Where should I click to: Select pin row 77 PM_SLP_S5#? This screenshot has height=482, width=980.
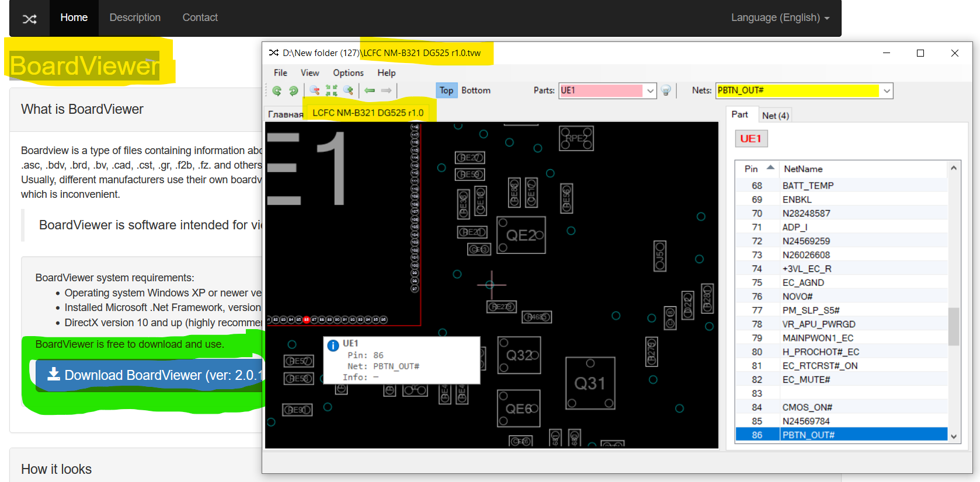pyautogui.click(x=841, y=310)
